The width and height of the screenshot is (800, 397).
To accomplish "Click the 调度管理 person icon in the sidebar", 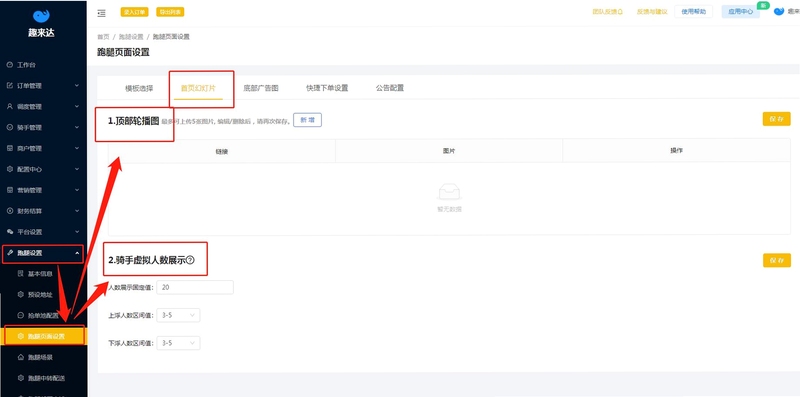I will click(10, 107).
